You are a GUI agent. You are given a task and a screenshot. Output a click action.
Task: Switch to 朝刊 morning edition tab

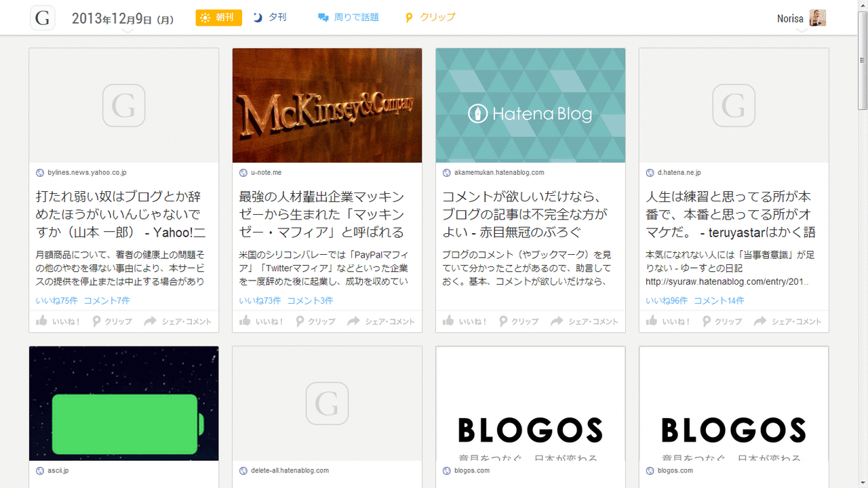click(218, 18)
